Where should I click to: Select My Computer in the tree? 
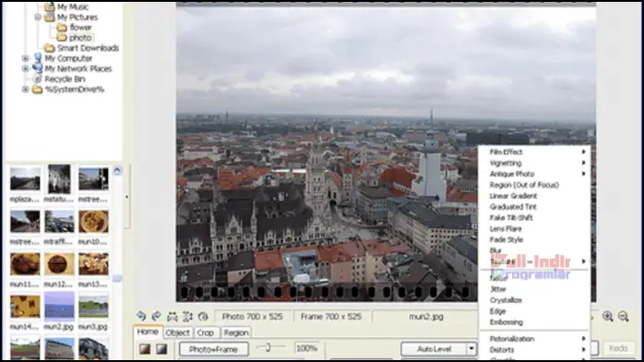click(x=68, y=58)
